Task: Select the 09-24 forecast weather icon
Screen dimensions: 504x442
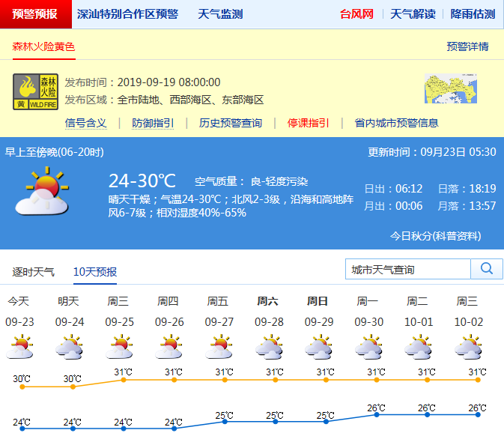Action: click(x=69, y=348)
